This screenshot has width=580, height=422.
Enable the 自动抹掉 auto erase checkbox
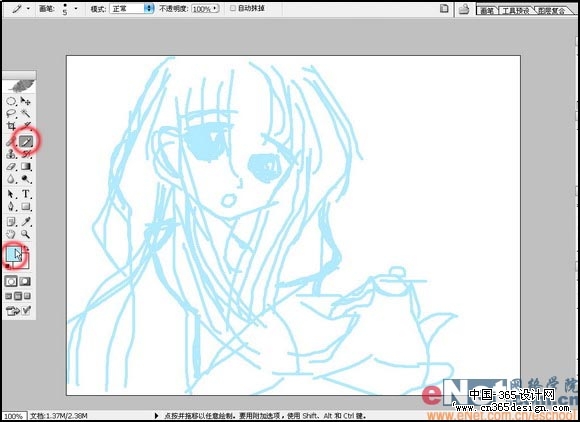point(233,8)
